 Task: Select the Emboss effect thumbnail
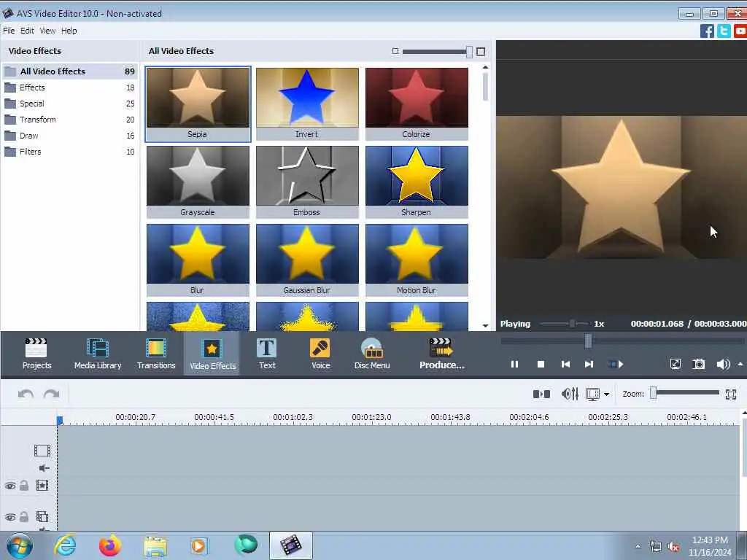[x=307, y=182]
